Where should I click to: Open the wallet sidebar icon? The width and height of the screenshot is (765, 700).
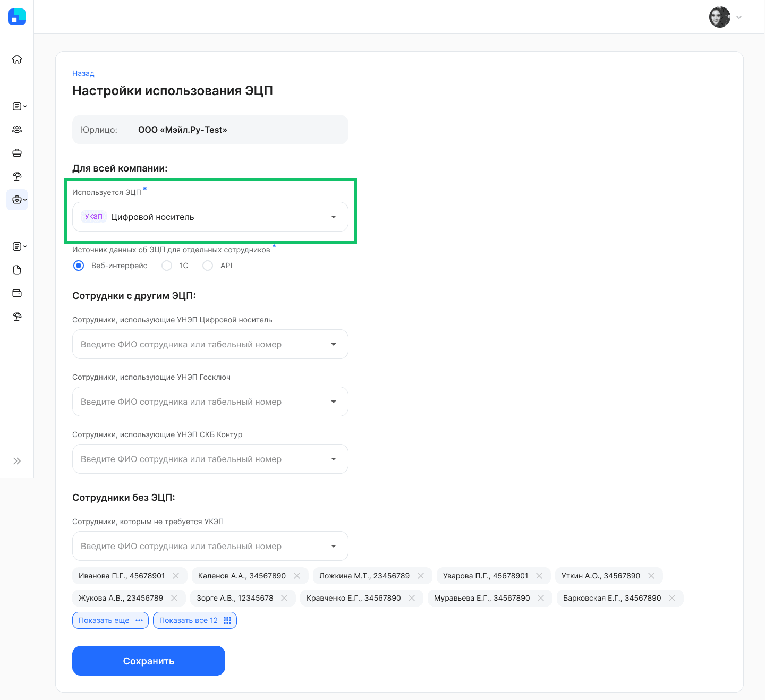(17, 293)
